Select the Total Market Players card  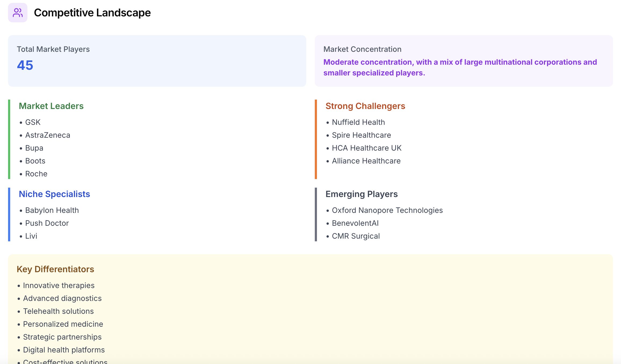(x=157, y=61)
